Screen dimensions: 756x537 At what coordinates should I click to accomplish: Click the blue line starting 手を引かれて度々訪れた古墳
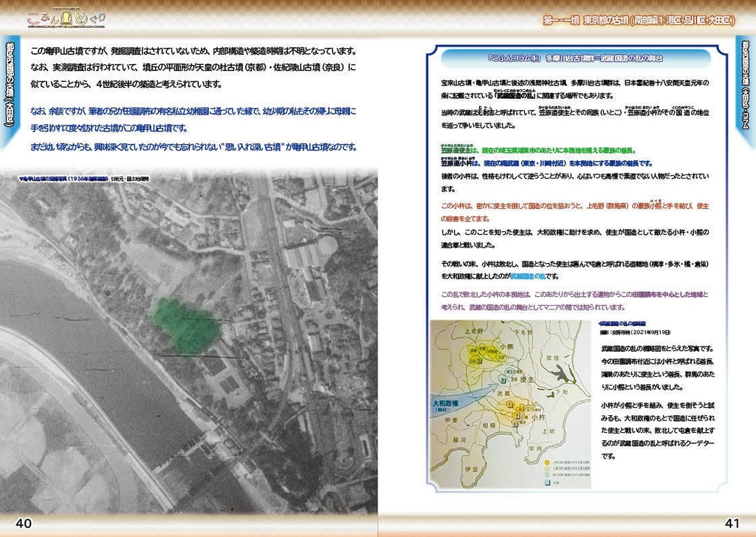[109, 129]
